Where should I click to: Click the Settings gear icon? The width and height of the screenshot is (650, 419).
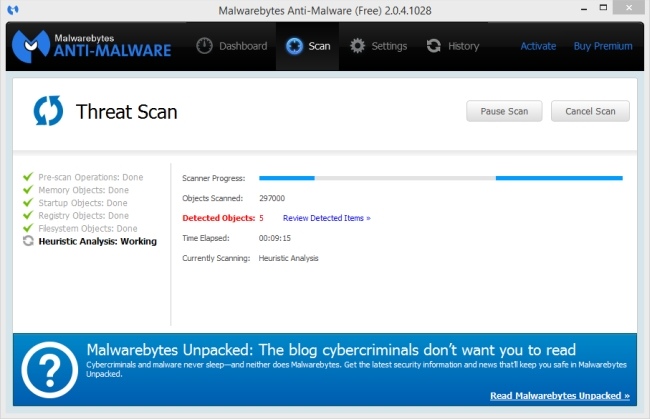point(357,46)
